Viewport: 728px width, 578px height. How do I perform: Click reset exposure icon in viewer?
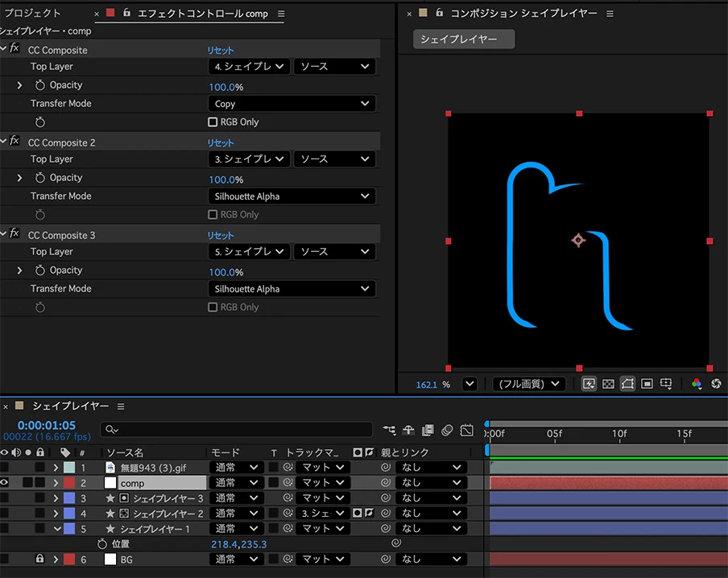(x=716, y=383)
